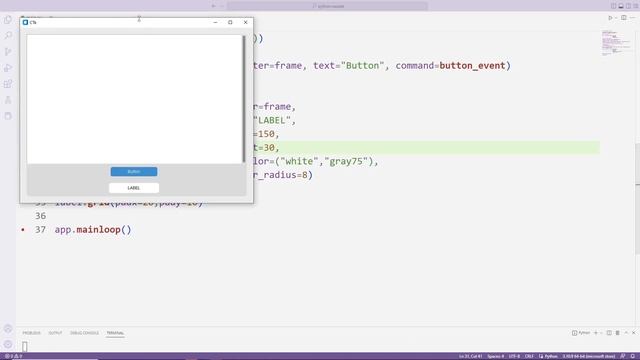Go back with the title bar back arrow
This screenshot has width=640, height=360.
(213, 6)
